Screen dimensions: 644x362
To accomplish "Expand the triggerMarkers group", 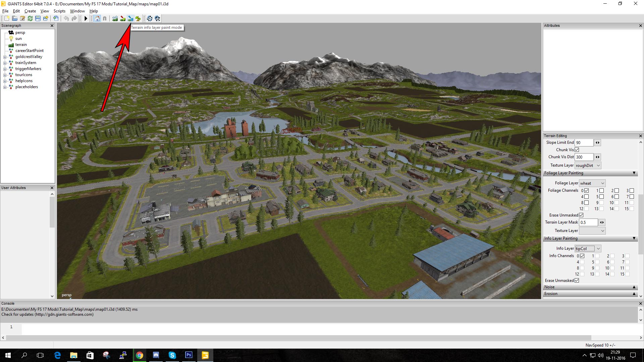I will point(5,69).
